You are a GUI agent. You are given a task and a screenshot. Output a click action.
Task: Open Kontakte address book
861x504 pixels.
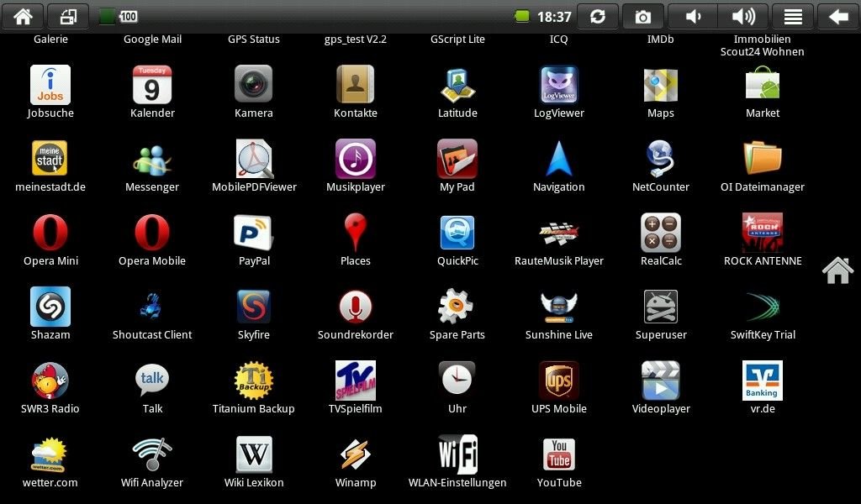(x=356, y=91)
